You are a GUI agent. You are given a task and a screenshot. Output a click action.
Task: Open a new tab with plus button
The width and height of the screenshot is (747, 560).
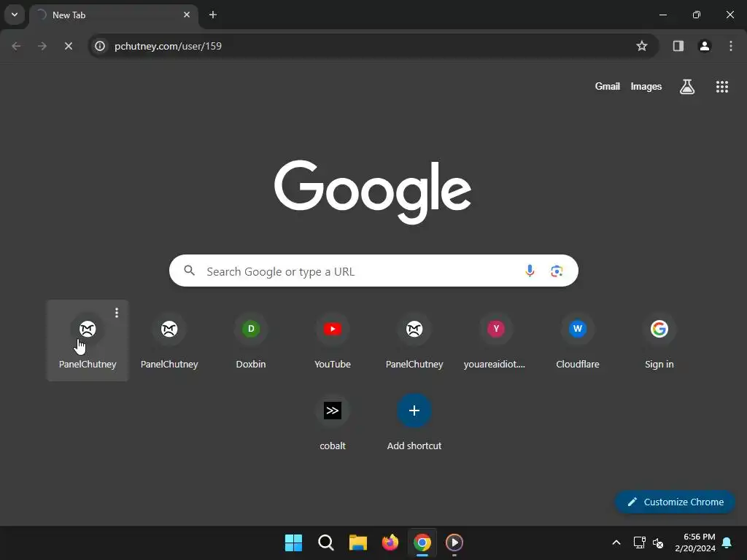tap(213, 15)
